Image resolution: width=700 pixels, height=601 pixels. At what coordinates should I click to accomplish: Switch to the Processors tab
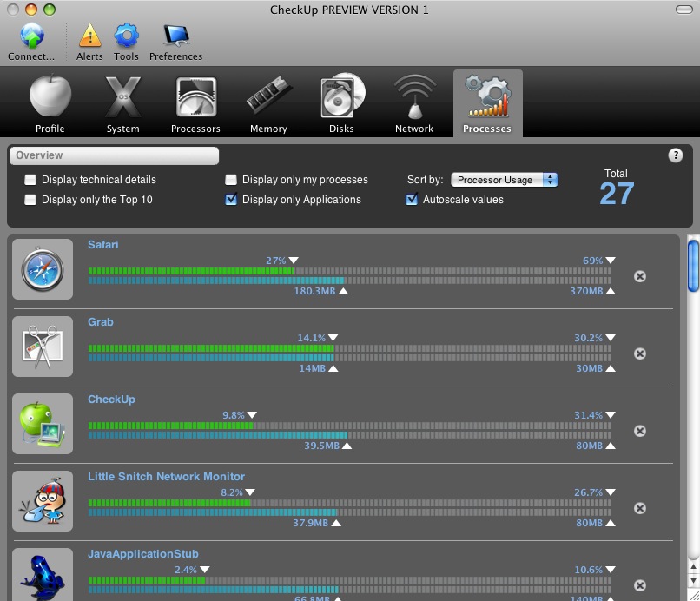click(x=195, y=103)
